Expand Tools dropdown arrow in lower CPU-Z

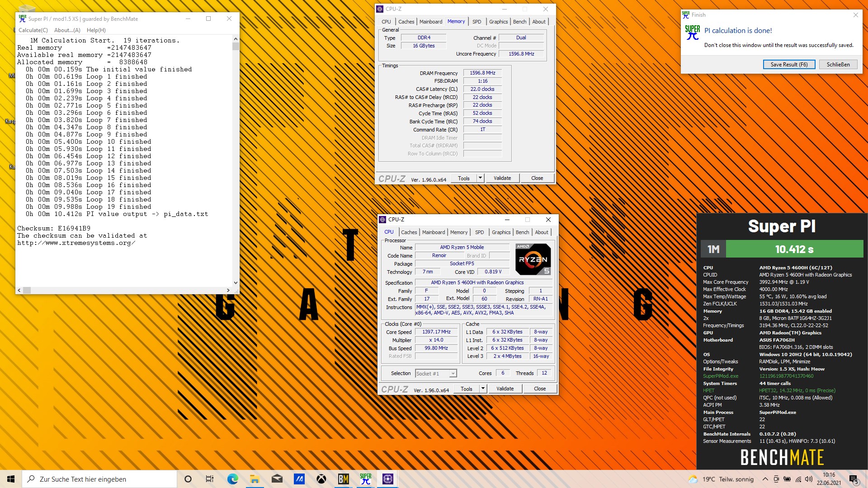(483, 389)
